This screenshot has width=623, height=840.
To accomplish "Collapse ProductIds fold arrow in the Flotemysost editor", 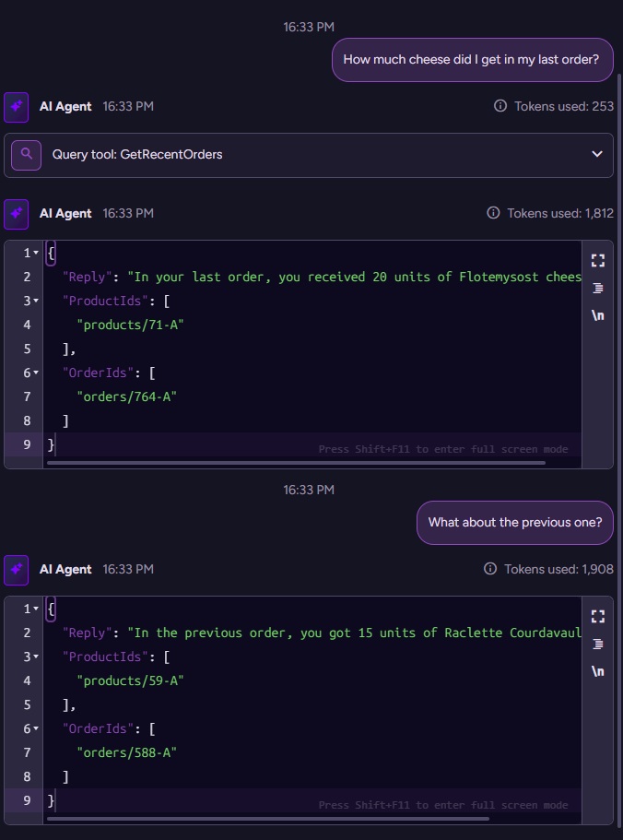I will point(36,301).
